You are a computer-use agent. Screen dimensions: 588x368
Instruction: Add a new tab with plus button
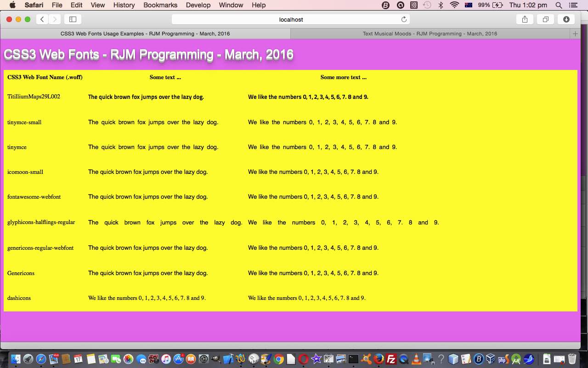click(575, 34)
